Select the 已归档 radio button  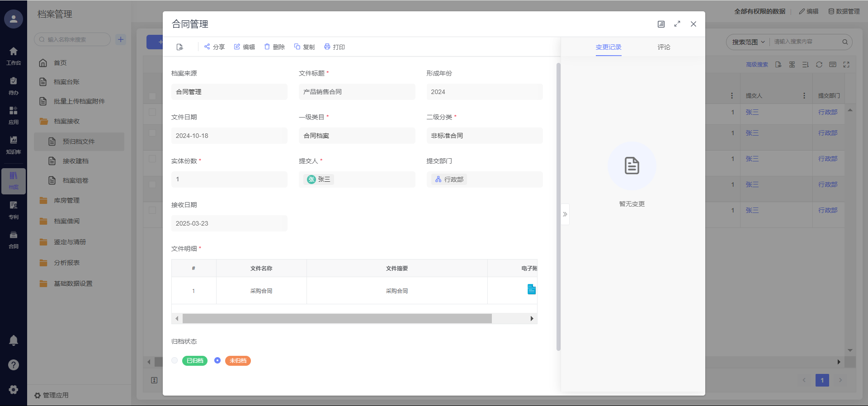tap(175, 360)
